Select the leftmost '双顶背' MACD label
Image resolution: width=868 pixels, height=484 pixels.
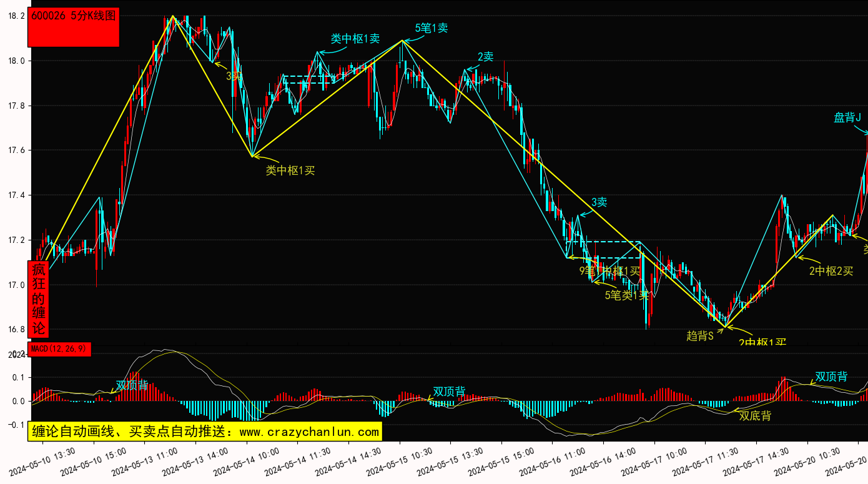[x=132, y=385]
